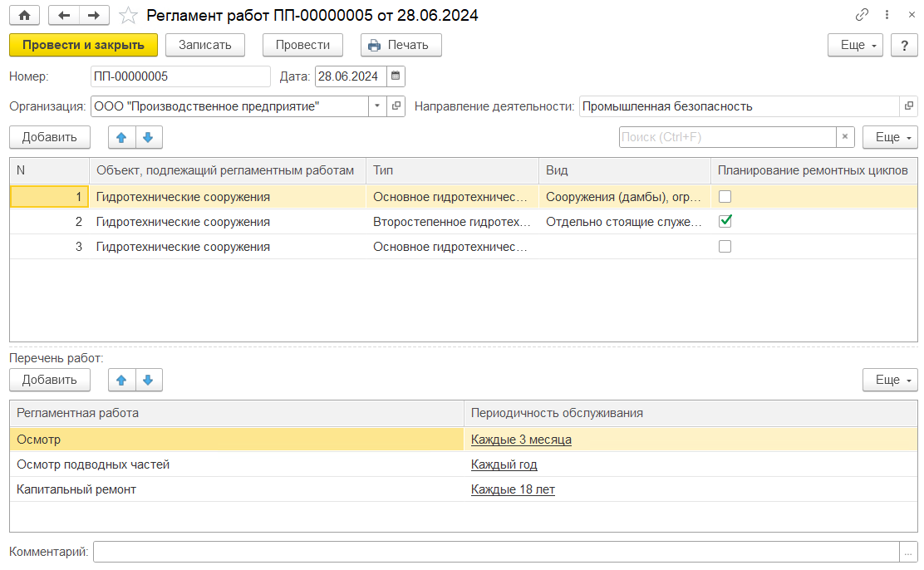Open the Еще menu above the work list
Image resolution: width=924 pixels, height=570 pixels.
point(890,380)
